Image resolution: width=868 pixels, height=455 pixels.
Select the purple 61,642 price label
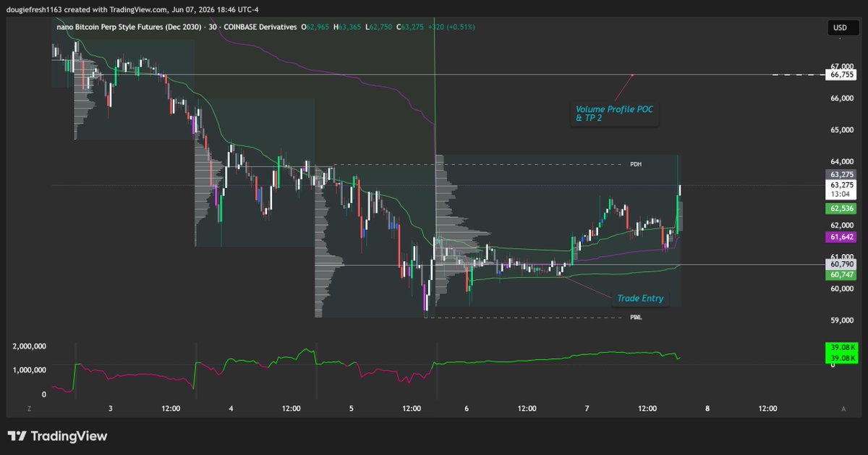(x=841, y=237)
